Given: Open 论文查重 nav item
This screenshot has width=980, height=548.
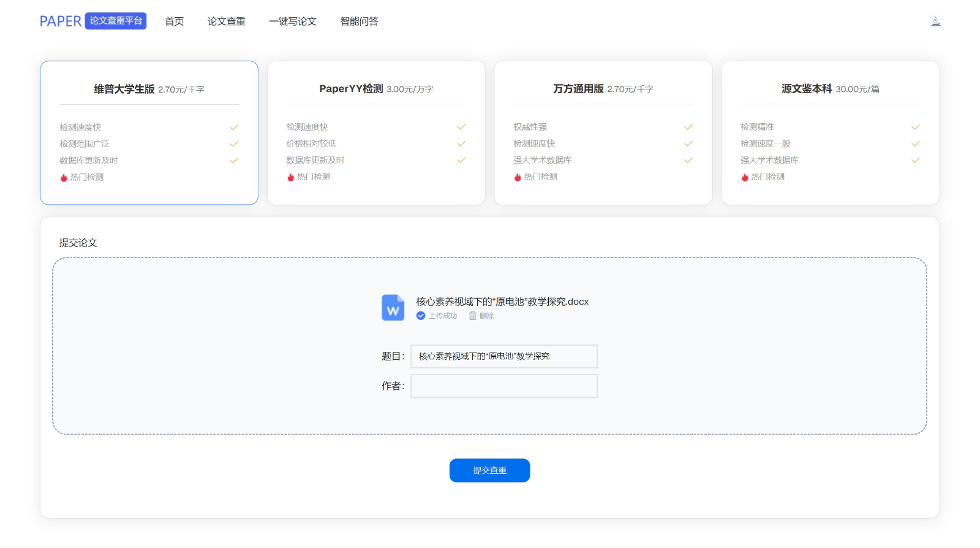Looking at the screenshot, I should 227,21.
